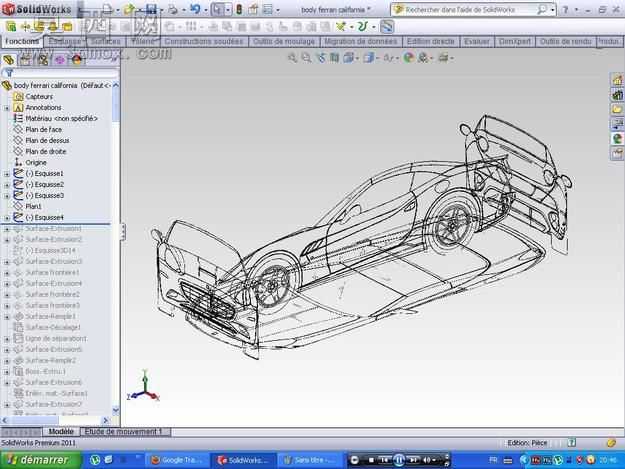This screenshot has height=469, width=625.
Task: Select the Modèle bottom tab
Action: click(x=61, y=432)
